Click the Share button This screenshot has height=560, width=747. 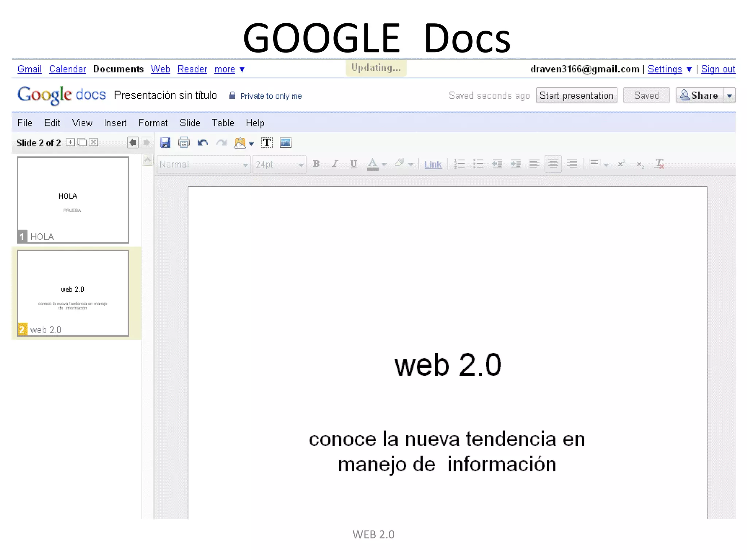click(699, 96)
